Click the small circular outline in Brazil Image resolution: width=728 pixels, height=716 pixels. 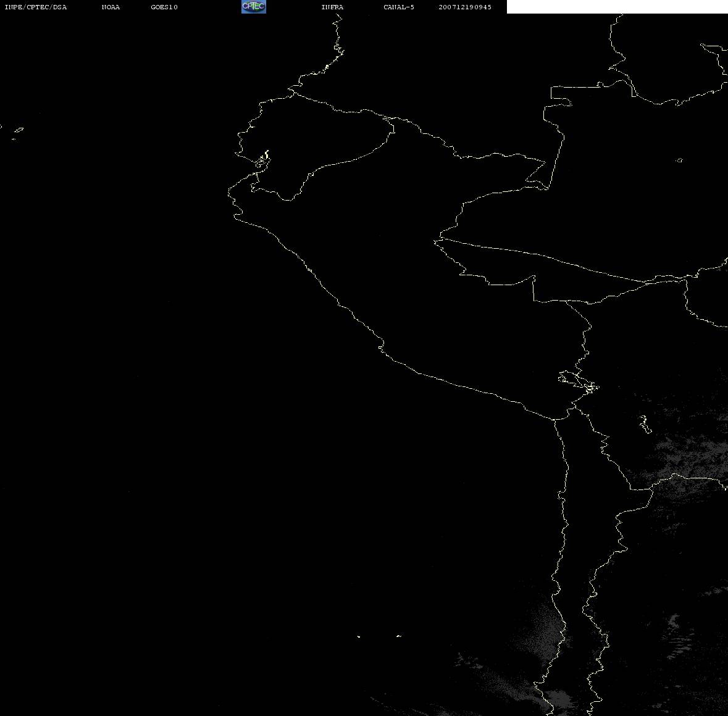pyautogui.click(x=679, y=160)
